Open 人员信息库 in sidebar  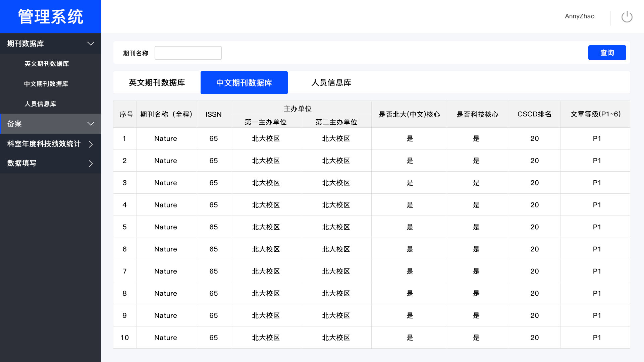click(x=40, y=104)
